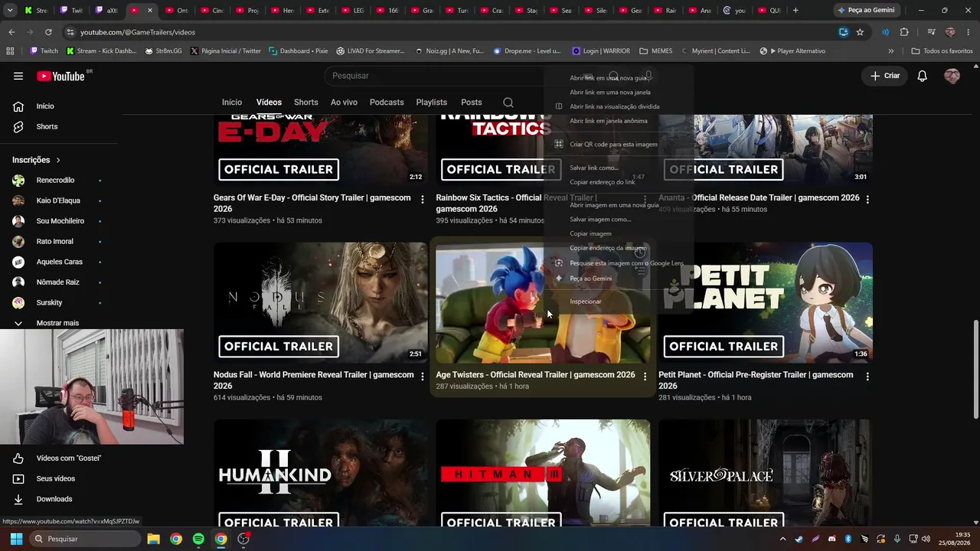The width and height of the screenshot is (980, 551).
Task: Open the Twitch bookmark
Action: pos(44,51)
